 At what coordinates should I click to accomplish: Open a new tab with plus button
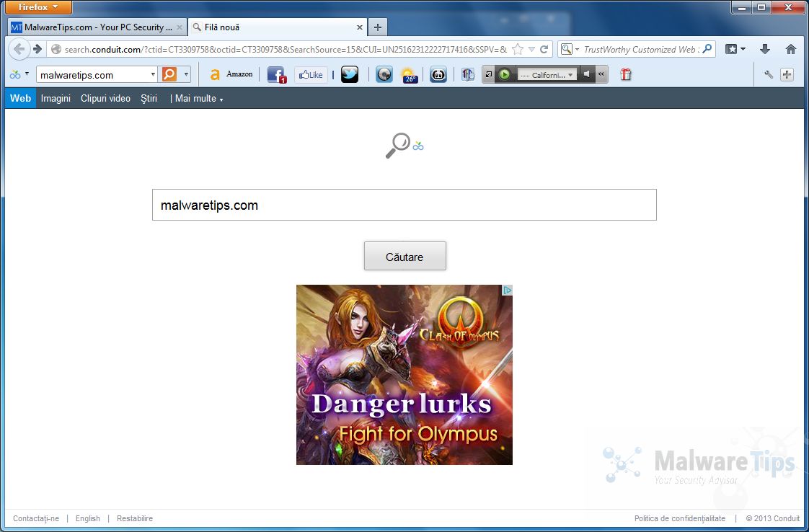coord(378,27)
